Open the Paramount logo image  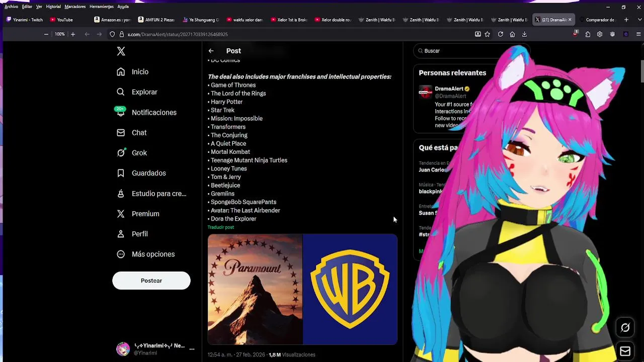point(255,289)
